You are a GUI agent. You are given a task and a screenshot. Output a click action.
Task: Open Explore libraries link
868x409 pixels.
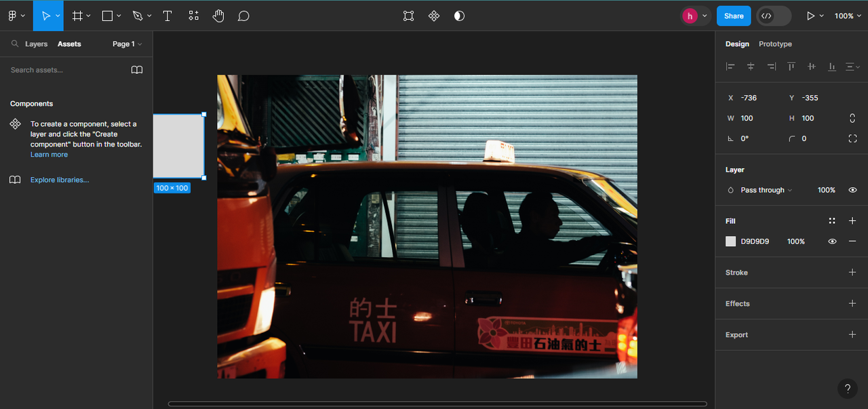[60, 180]
